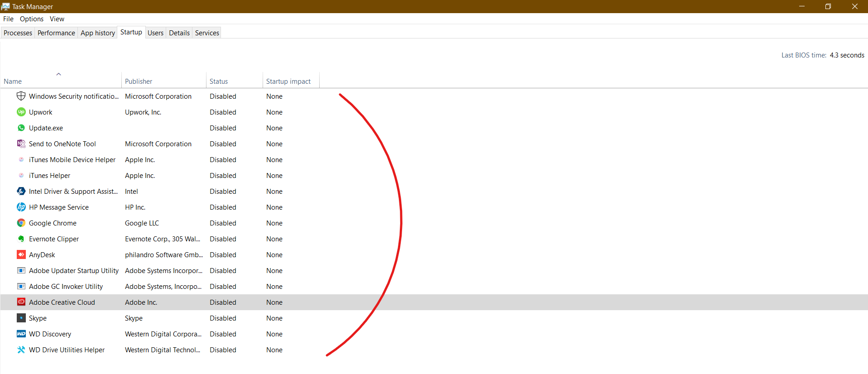Click the AnyDesk row None impact value
Image resolution: width=868 pixels, height=374 pixels.
(x=274, y=254)
